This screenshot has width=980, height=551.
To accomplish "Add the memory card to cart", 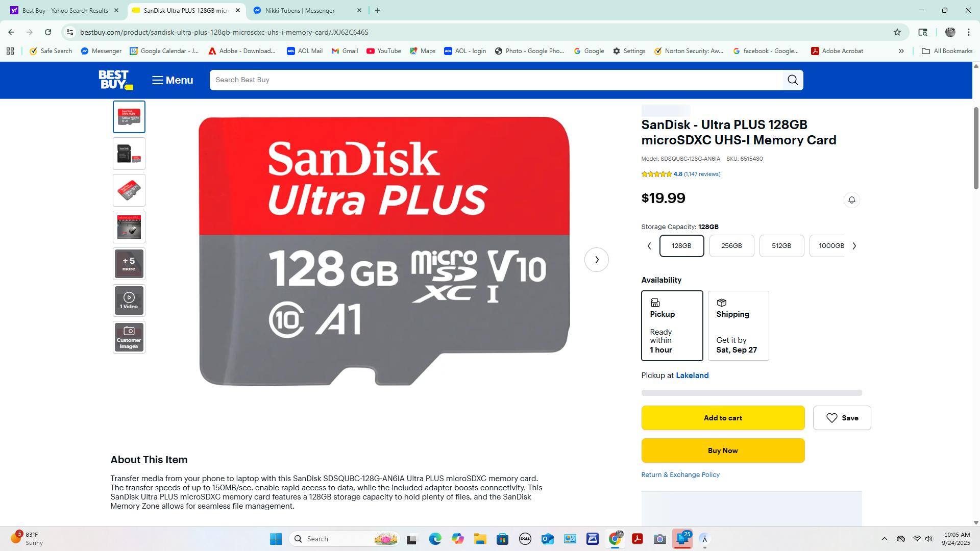I will [x=723, y=418].
